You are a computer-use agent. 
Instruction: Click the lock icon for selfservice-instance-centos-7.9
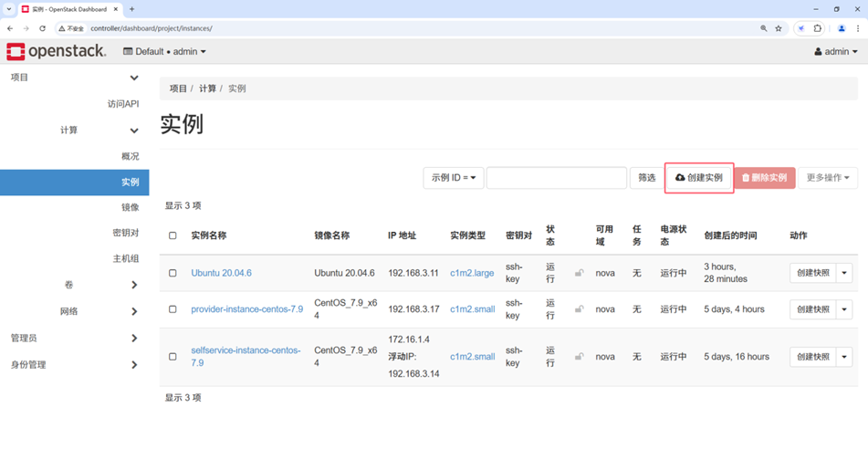579,357
